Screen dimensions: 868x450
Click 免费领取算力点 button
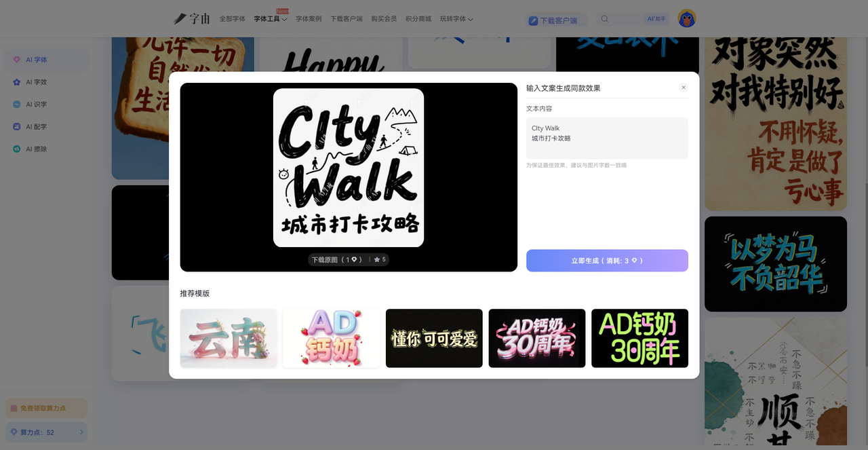47,408
